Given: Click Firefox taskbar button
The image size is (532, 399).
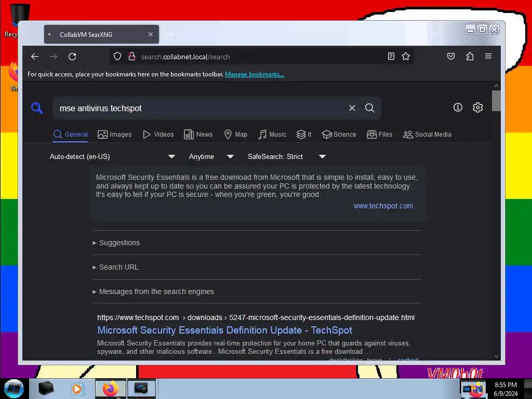Looking at the screenshot, I should pyautogui.click(x=111, y=389).
